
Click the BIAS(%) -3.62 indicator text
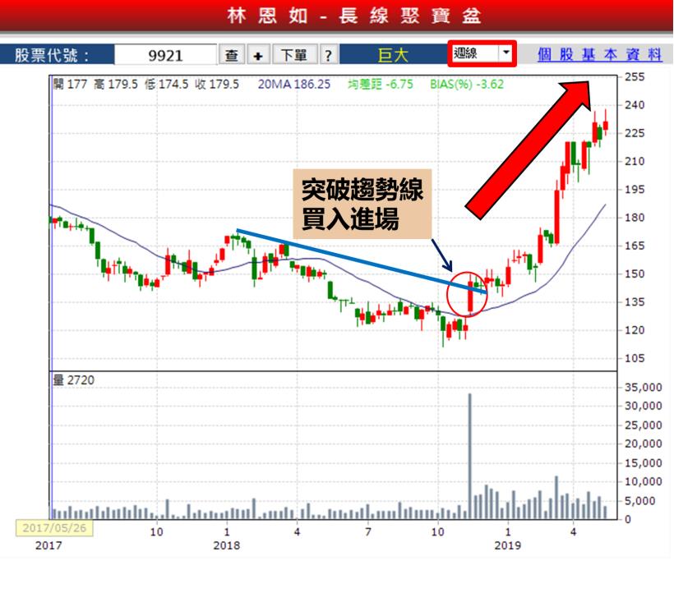467,84
